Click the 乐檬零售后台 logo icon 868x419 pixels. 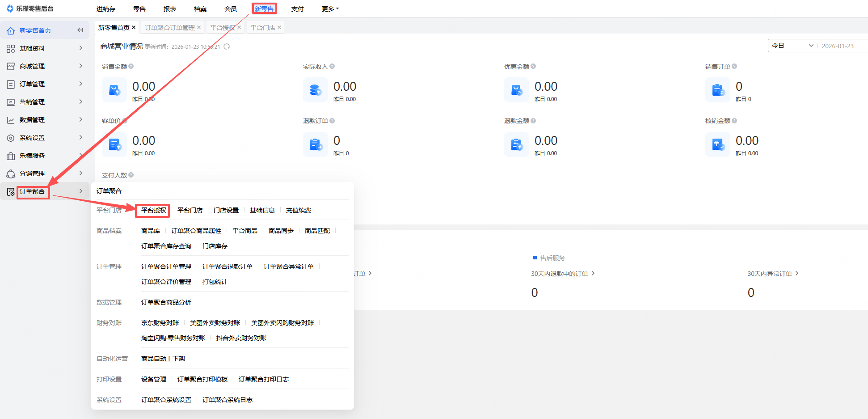[x=10, y=8]
